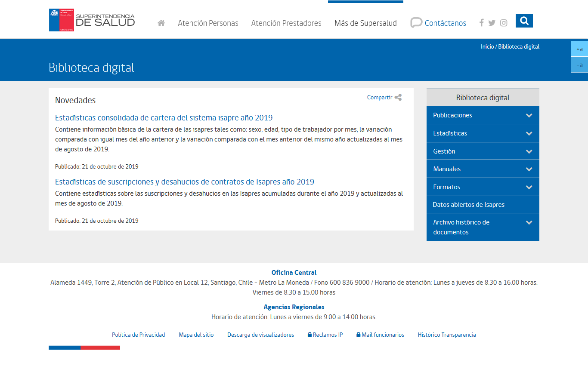Increase font size with +a button
Screen dimensions: 588x369
pos(579,49)
